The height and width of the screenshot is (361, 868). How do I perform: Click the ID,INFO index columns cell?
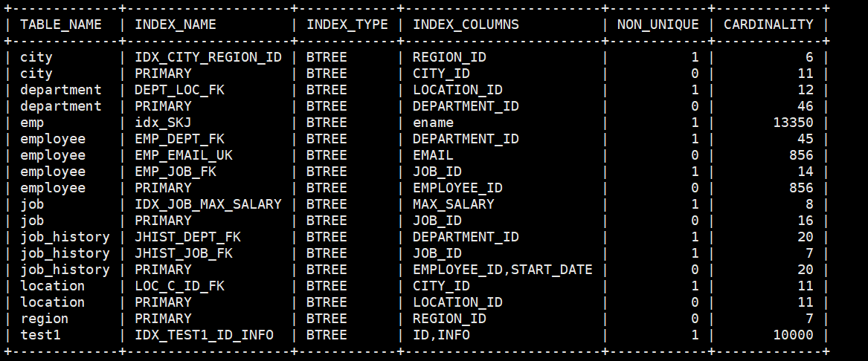tap(441, 335)
